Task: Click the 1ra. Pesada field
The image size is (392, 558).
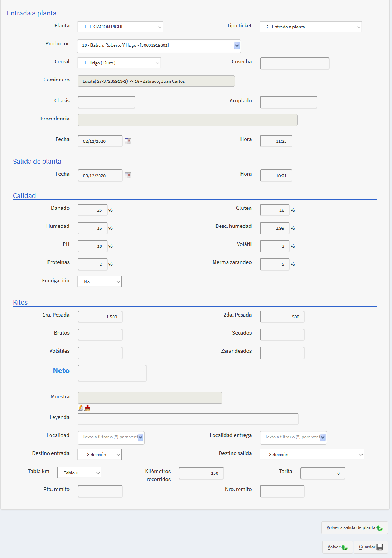Action: click(x=100, y=317)
